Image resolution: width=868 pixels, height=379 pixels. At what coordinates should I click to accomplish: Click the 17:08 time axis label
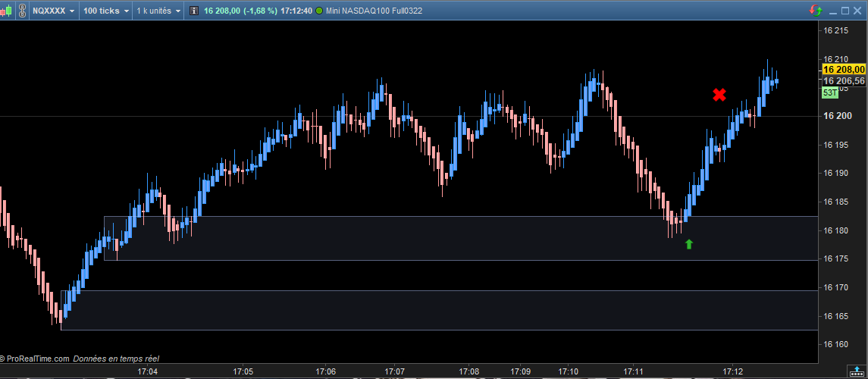(469, 371)
